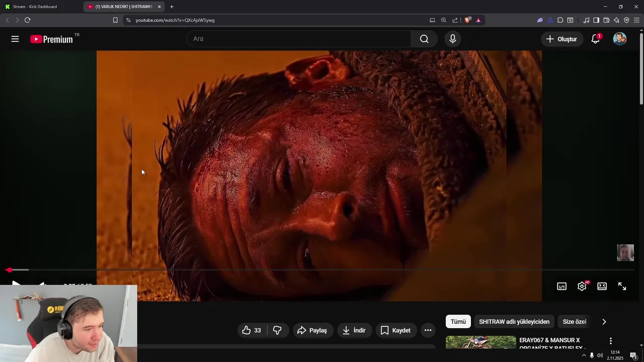Image resolution: width=644 pixels, height=362 pixels.
Task: Show next filter chips arrow
Action: pos(604,322)
